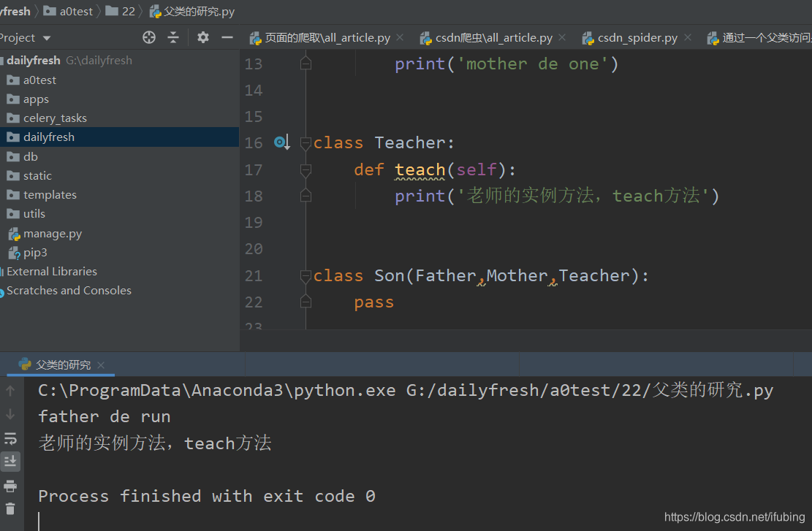Click the 22 folder breadcrumb
This screenshot has height=531, width=812.
[x=129, y=12]
